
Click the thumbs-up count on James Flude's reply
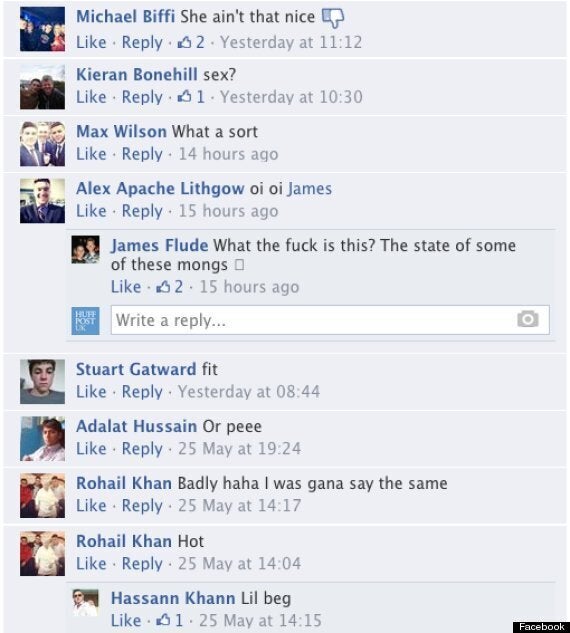tap(170, 287)
